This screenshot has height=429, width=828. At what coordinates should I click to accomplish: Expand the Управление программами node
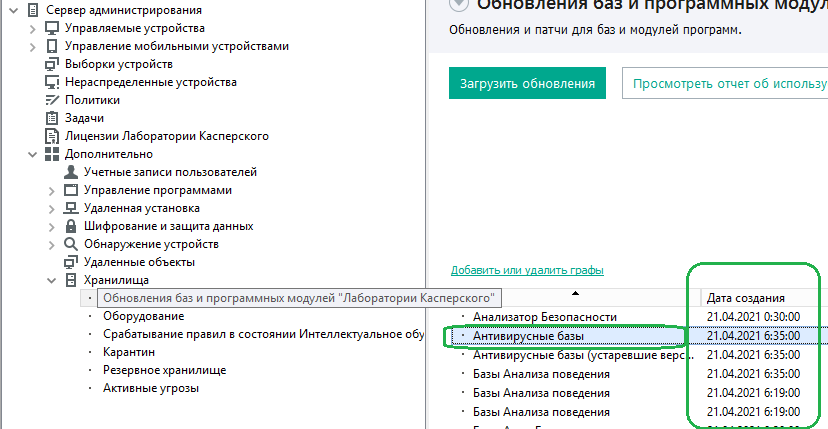(52, 191)
